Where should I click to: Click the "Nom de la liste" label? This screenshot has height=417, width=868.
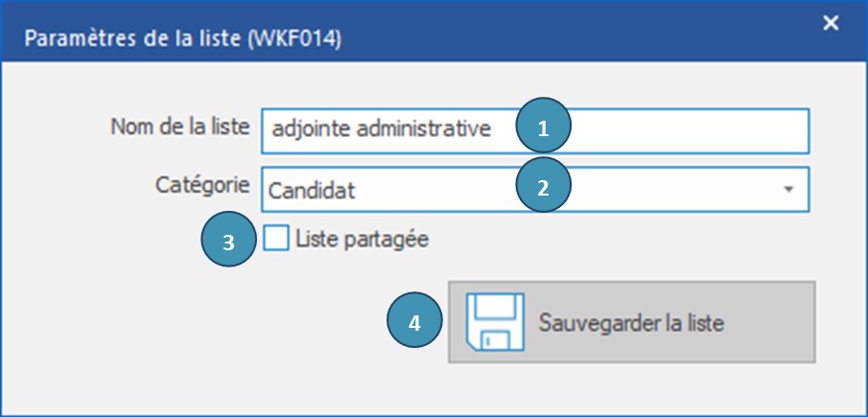tap(180, 127)
